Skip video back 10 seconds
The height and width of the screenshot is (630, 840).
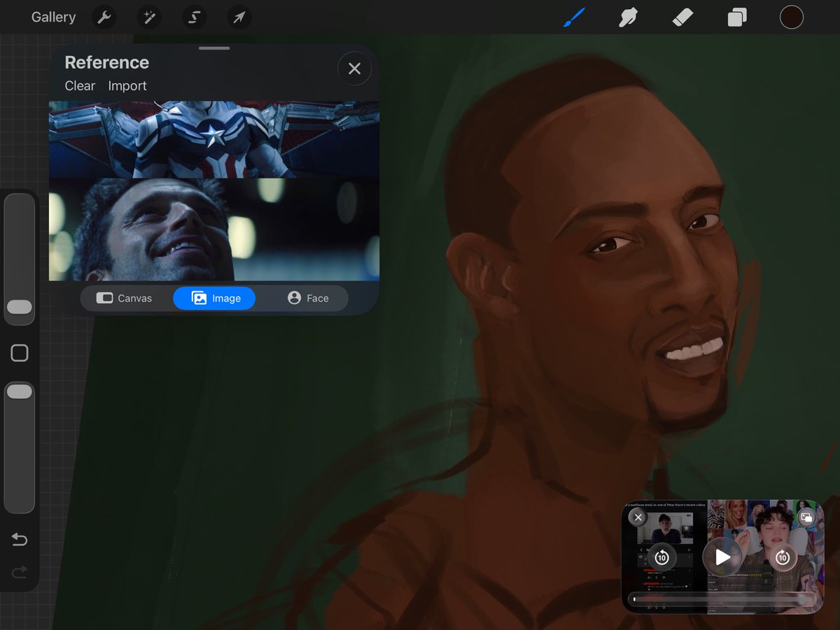point(661,557)
